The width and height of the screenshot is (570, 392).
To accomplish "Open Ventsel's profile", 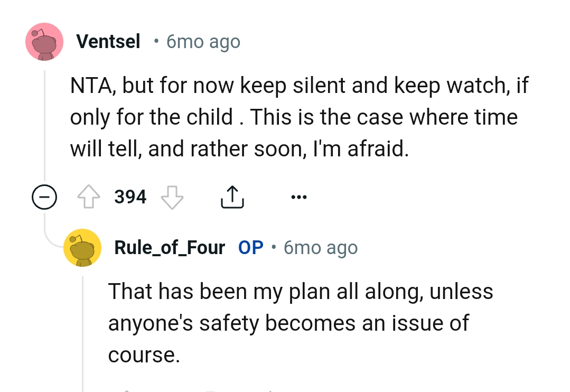I will 108,41.
